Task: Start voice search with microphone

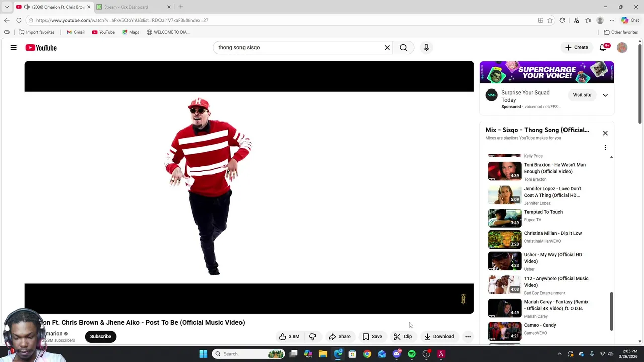Action: pos(426,48)
